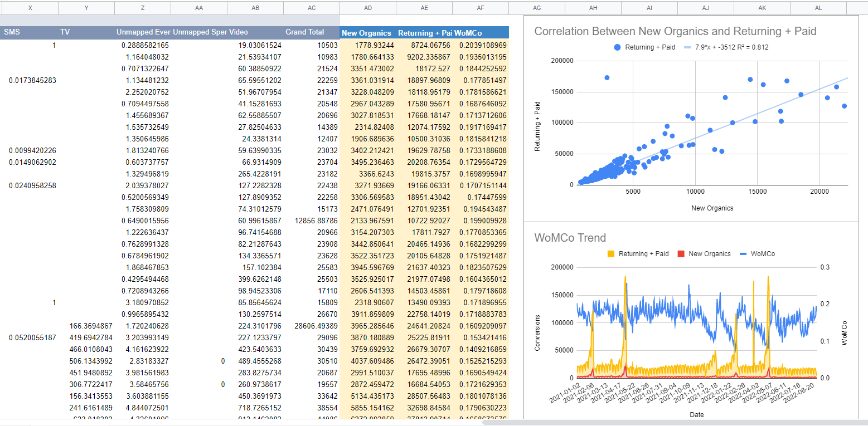
Task: Click the horizontal scrollbar at the bottom
Action: pos(669,422)
